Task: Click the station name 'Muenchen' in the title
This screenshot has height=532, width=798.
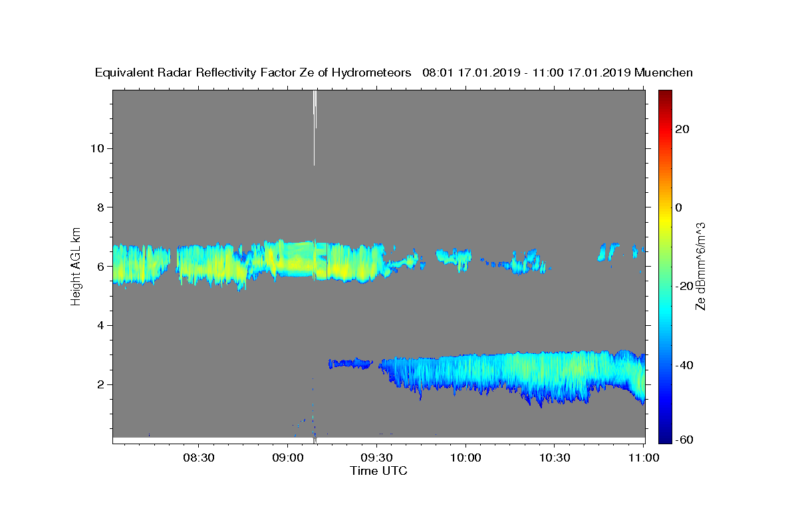Action: [x=664, y=73]
